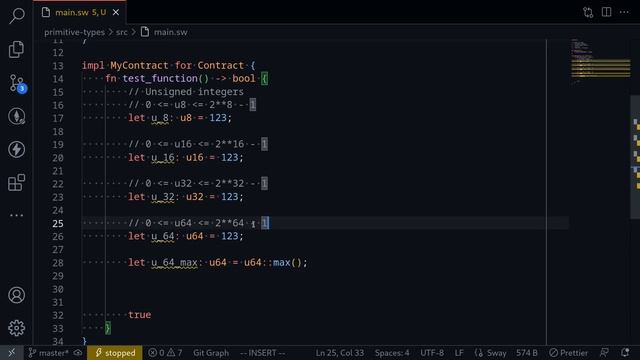640x360 pixels.
Task: Open Git Graph from status bar
Action: coord(211,353)
